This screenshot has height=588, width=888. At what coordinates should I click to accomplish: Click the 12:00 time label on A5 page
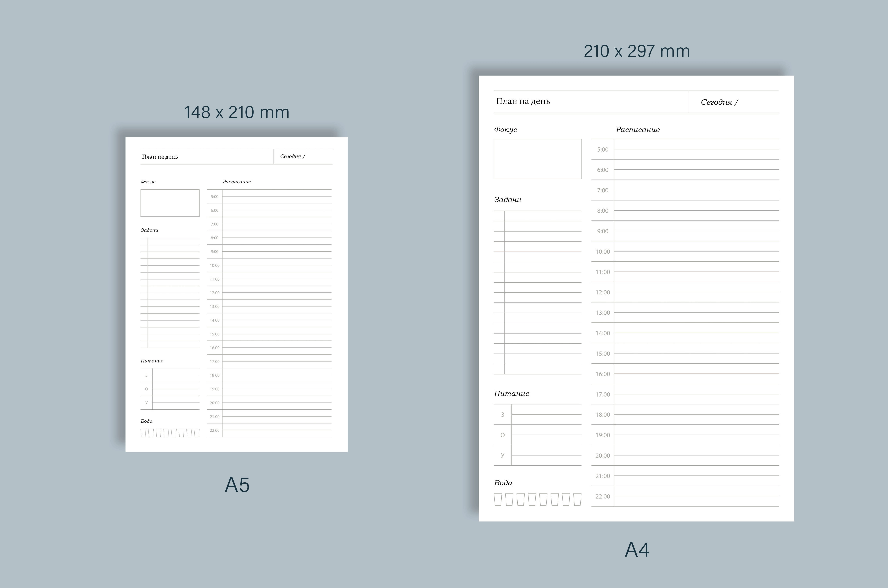[214, 293]
